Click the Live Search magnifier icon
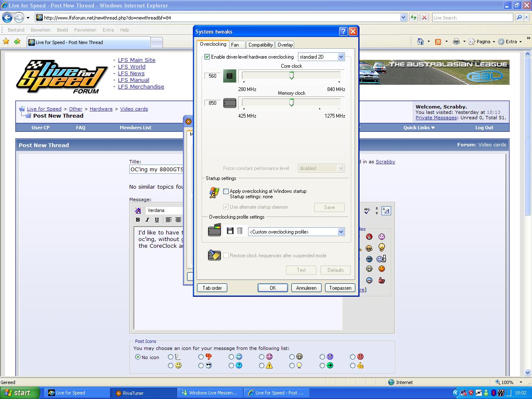This screenshot has height=399, width=532. (519, 17)
